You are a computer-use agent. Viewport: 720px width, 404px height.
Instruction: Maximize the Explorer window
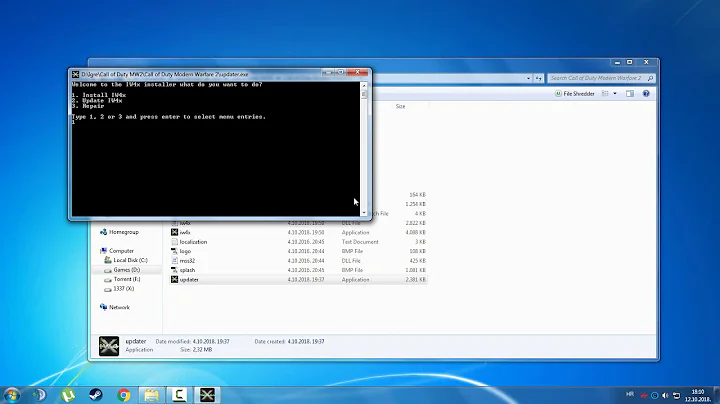point(630,62)
